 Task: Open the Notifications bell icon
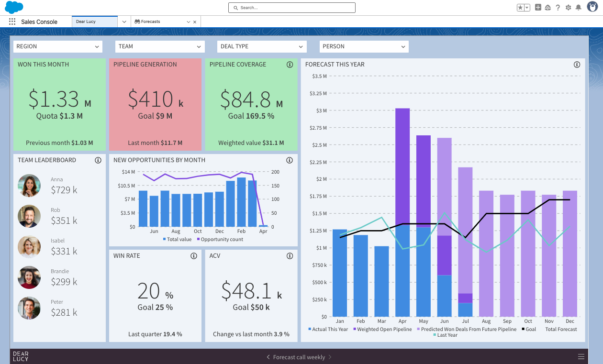pos(579,8)
